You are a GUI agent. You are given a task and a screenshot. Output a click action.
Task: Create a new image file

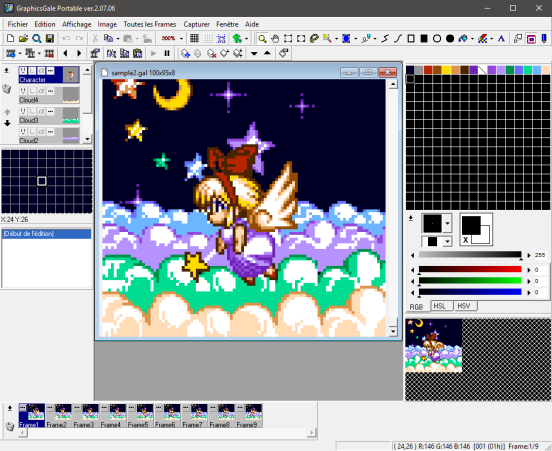[x=10, y=38]
